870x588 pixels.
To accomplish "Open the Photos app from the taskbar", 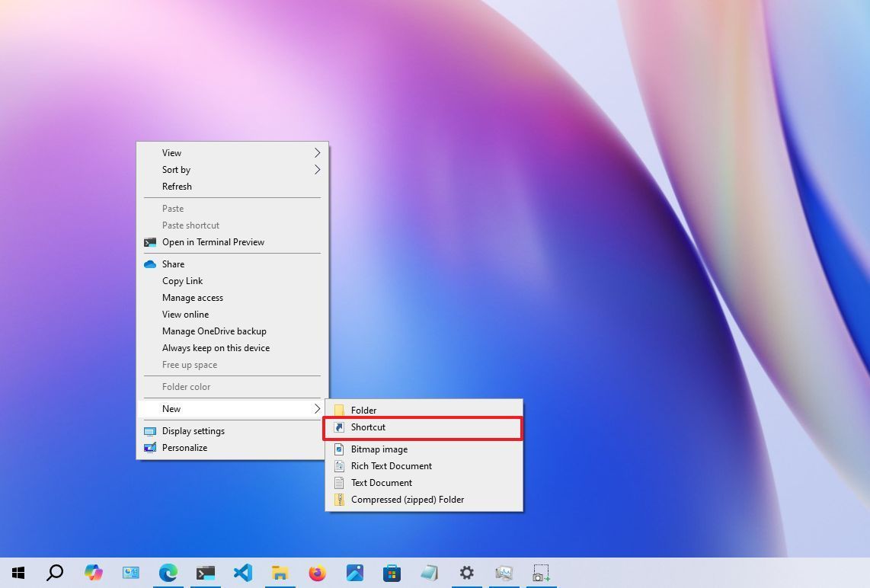I will pyautogui.click(x=355, y=572).
